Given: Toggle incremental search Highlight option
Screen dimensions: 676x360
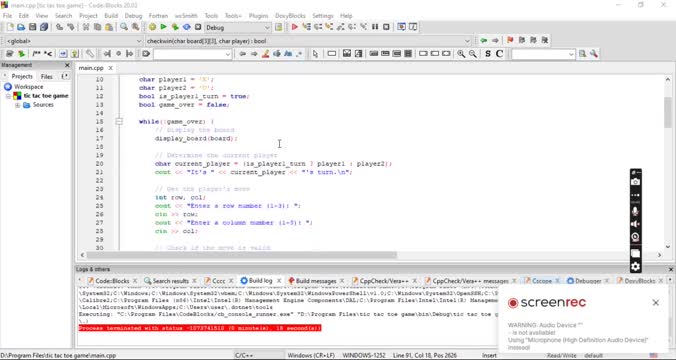Looking at the screenshot, I should 266,54.
